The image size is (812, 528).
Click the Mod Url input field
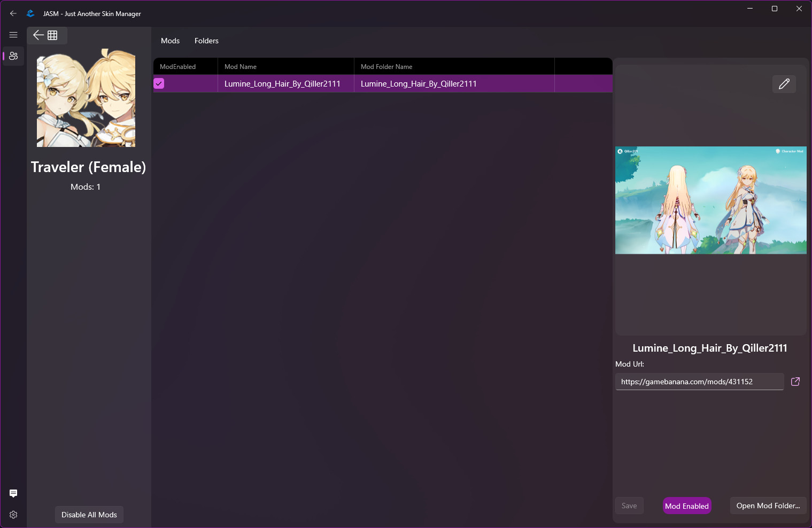click(699, 382)
